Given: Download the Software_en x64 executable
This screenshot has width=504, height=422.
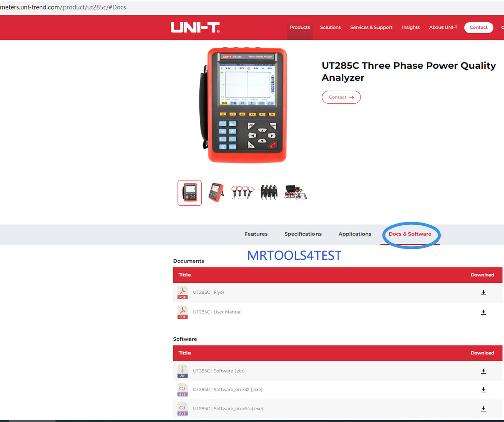Looking at the screenshot, I should click(x=483, y=408).
